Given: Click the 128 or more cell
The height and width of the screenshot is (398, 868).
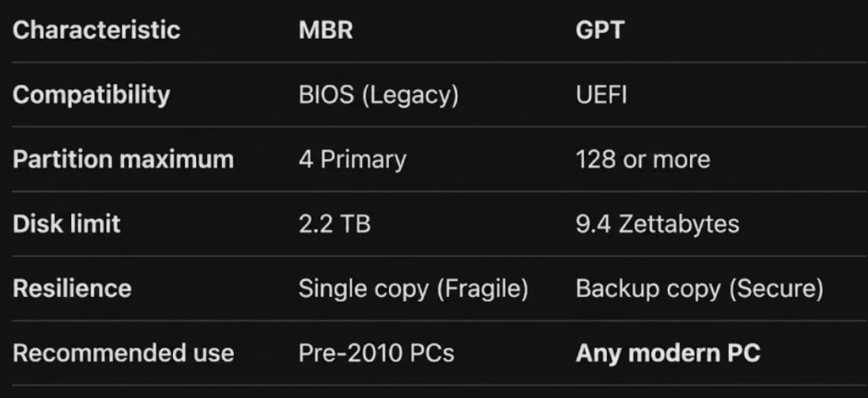Looking at the screenshot, I should tap(643, 159).
